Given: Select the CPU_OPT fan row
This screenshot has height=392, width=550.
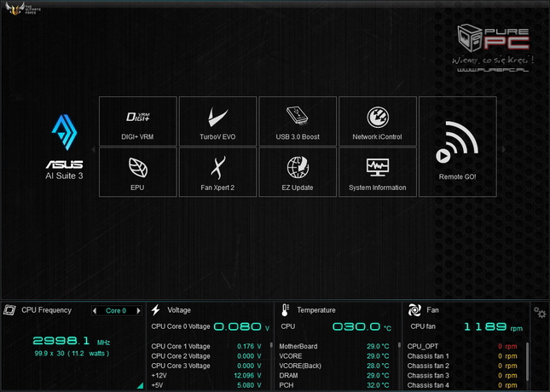Looking at the screenshot, I should 462,347.
